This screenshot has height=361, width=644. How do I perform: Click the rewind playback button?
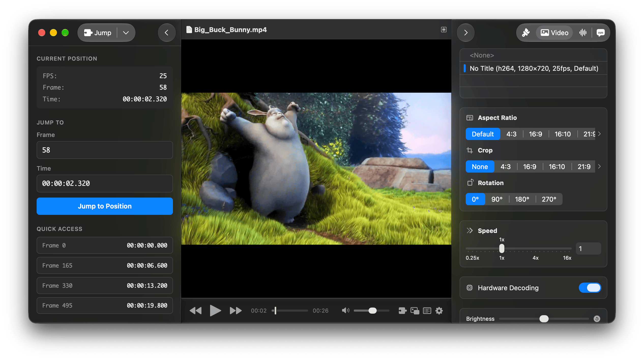pos(196,311)
